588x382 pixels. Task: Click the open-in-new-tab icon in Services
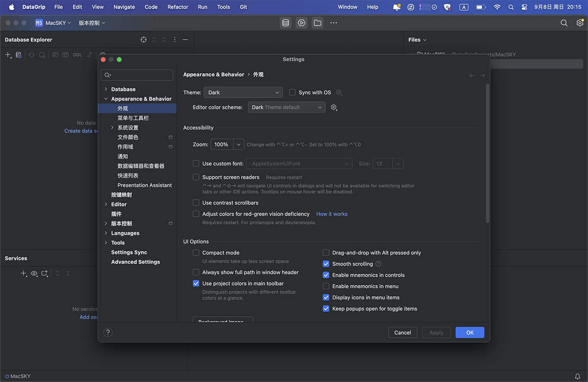(x=45, y=273)
